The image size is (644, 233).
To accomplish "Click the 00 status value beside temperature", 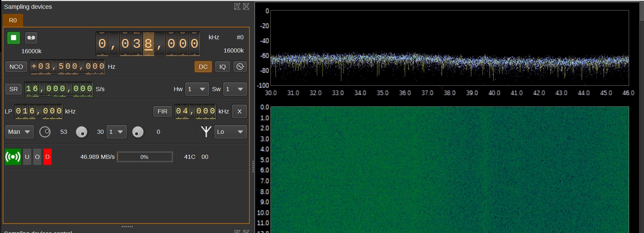I will (205, 157).
